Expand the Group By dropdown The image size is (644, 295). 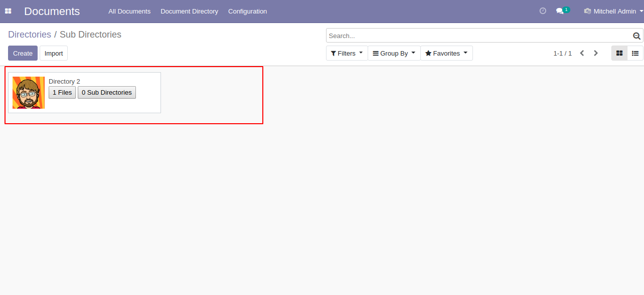pyautogui.click(x=394, y=53)
